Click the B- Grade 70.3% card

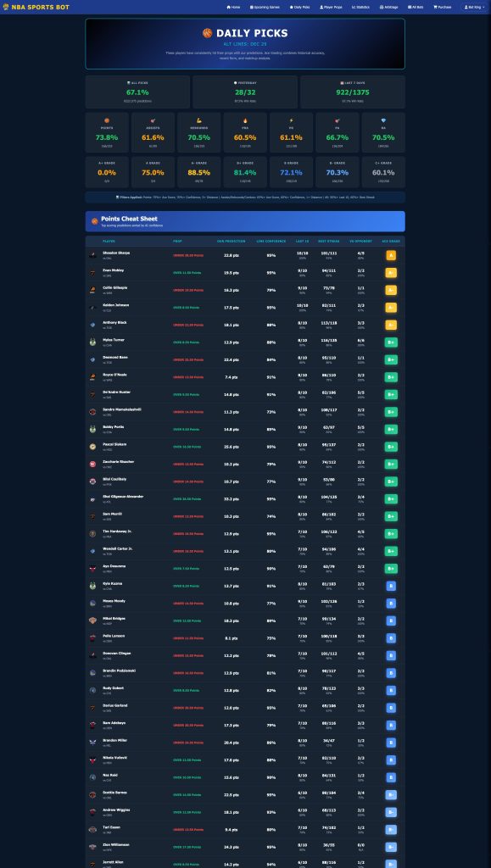tap(338, 172)
